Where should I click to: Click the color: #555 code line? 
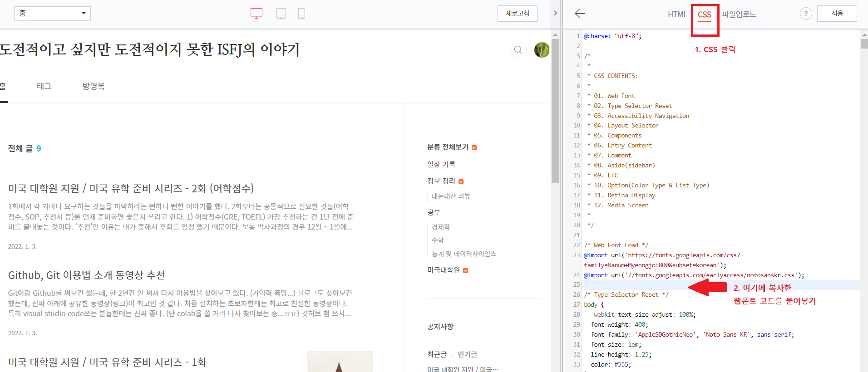(611, 365)
